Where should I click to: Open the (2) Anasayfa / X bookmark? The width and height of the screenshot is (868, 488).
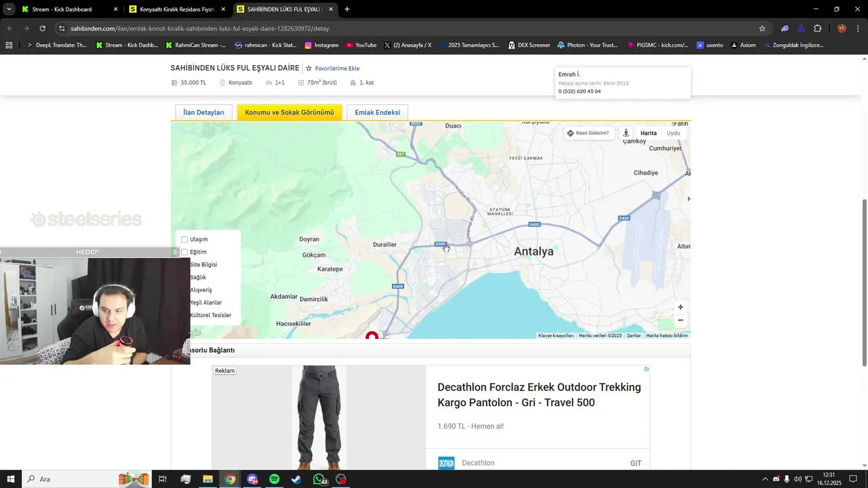pos(408,45)
